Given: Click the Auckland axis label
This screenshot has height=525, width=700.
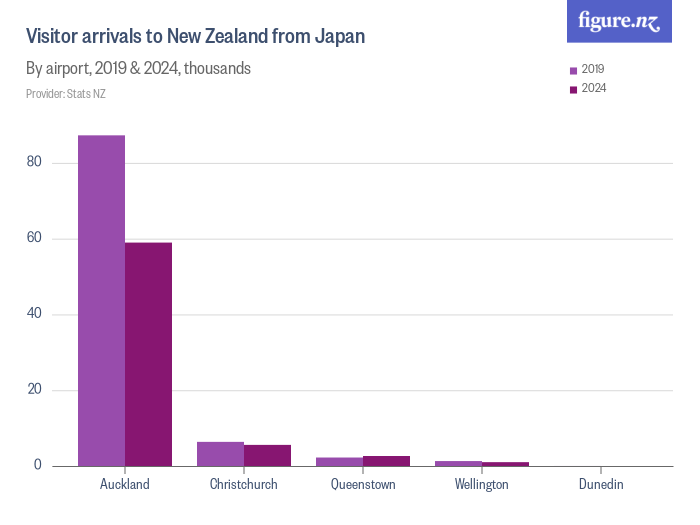Looking at the screenshot, I should [x=125, y=484].
